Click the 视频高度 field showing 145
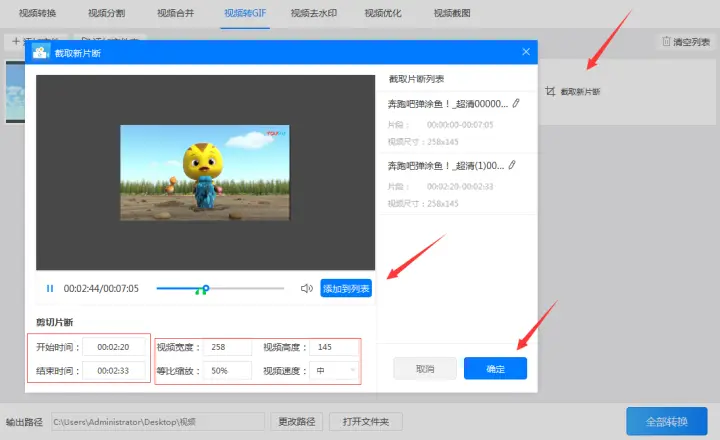 [x=334, y=347]
